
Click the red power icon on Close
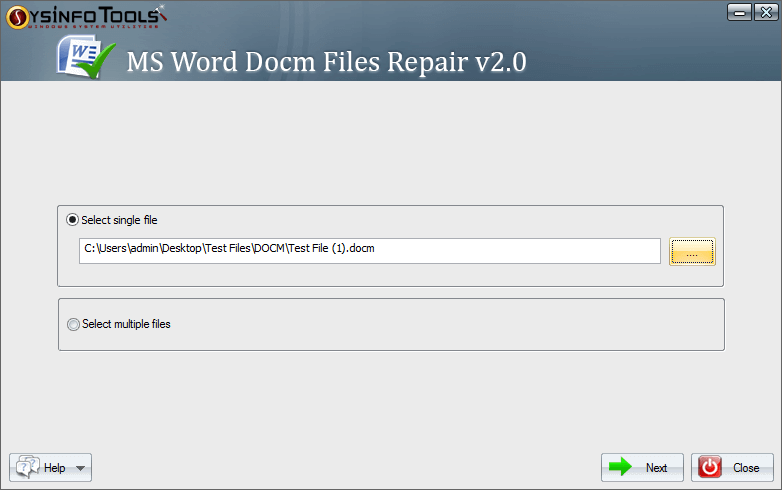click(x=710, y=468)
